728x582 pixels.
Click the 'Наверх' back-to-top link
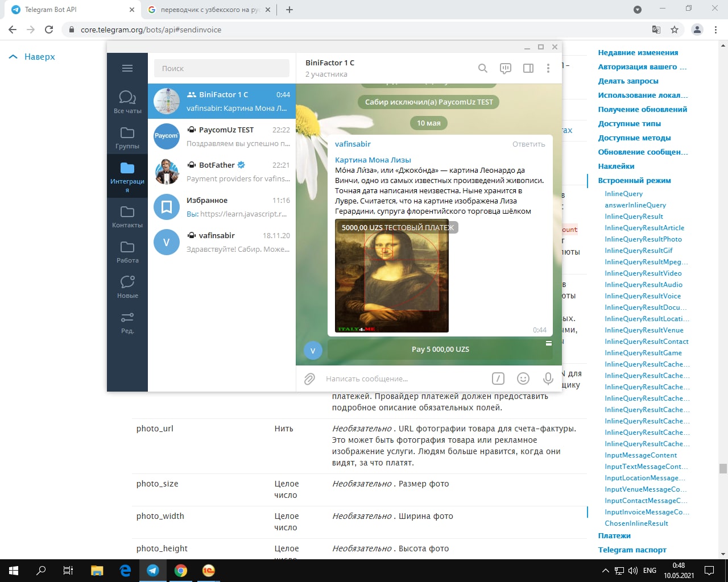tap(32, 57)
